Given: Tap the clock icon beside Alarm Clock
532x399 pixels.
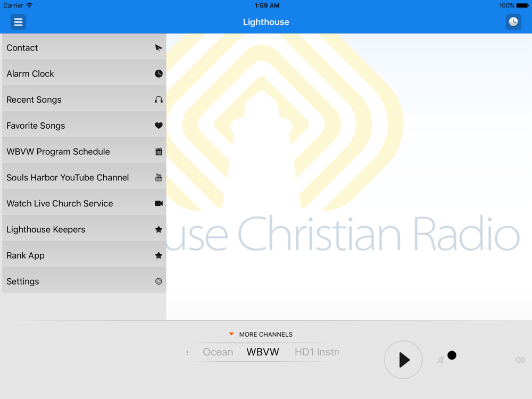Looking at the screenshot, I should tap(159, 73).
